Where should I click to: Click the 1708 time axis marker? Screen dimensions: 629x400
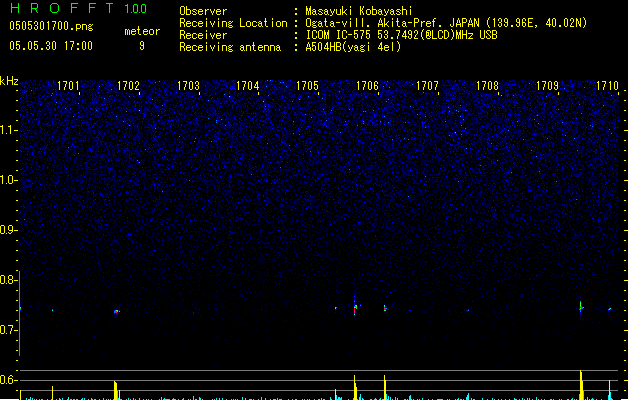pyautogui.click(x=487, y=86)
